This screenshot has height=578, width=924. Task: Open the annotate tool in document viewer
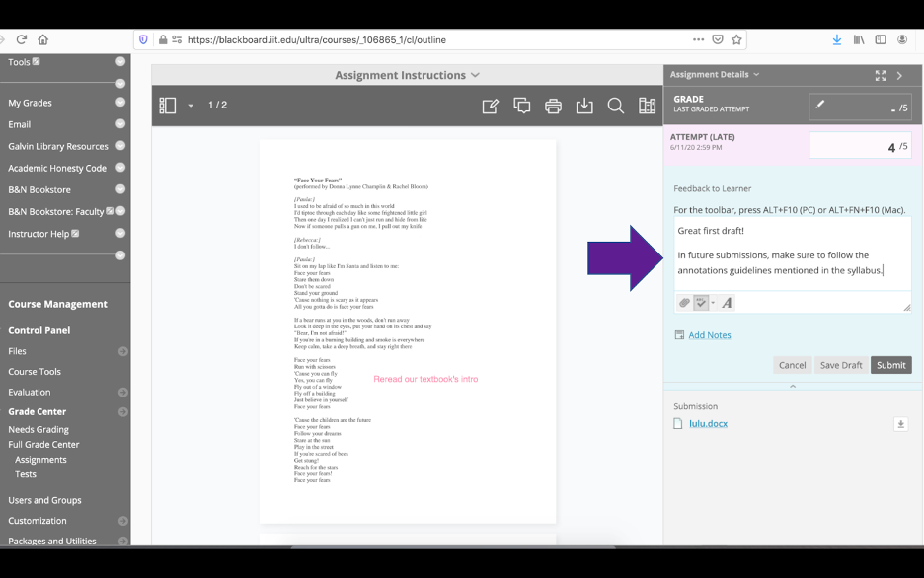[x=491, y=106]
